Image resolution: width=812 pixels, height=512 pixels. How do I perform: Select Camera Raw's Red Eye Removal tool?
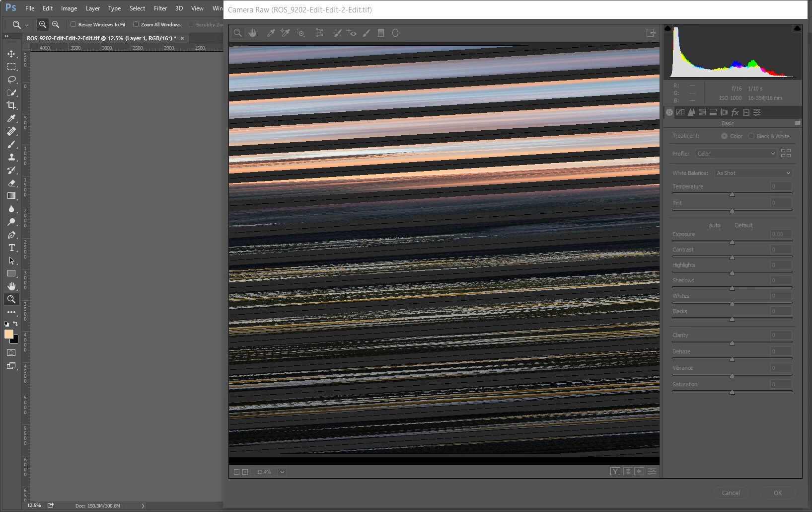[x=352, y=33]
